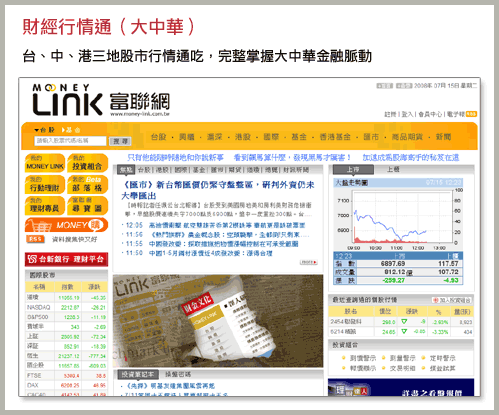Select the 投資筆記本 tab

pos(138,374)
